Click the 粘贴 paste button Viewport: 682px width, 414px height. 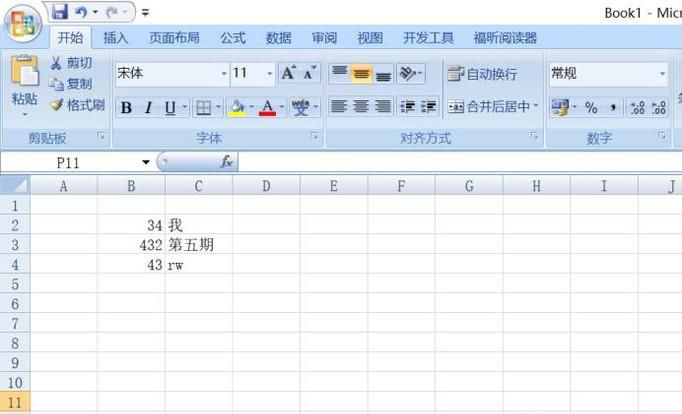(24, 85)
